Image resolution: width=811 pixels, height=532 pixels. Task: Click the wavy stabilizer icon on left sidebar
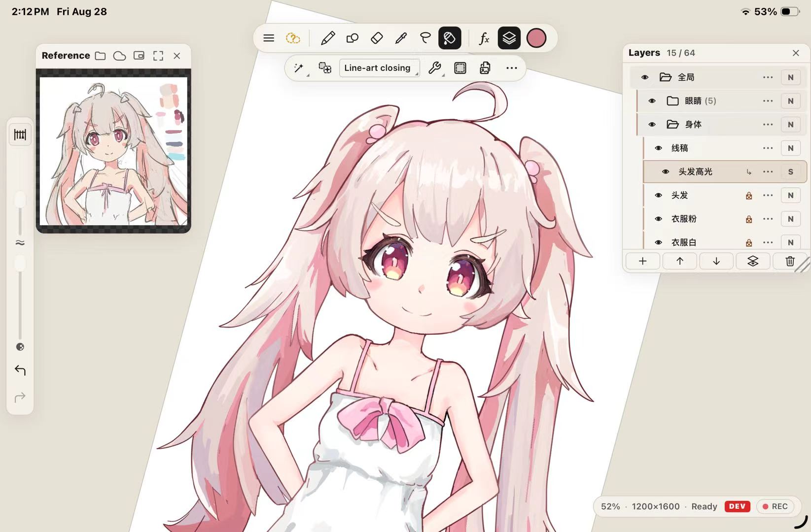point(20,243)
